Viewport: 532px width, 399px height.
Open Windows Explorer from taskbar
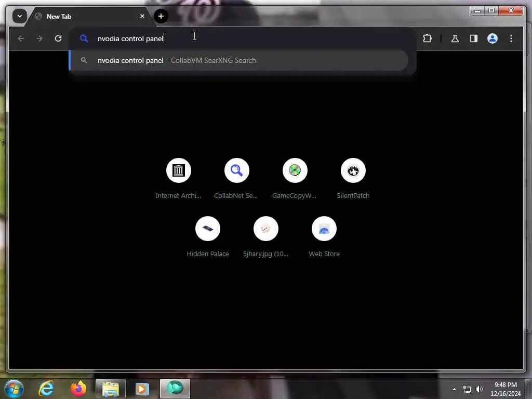111,389
